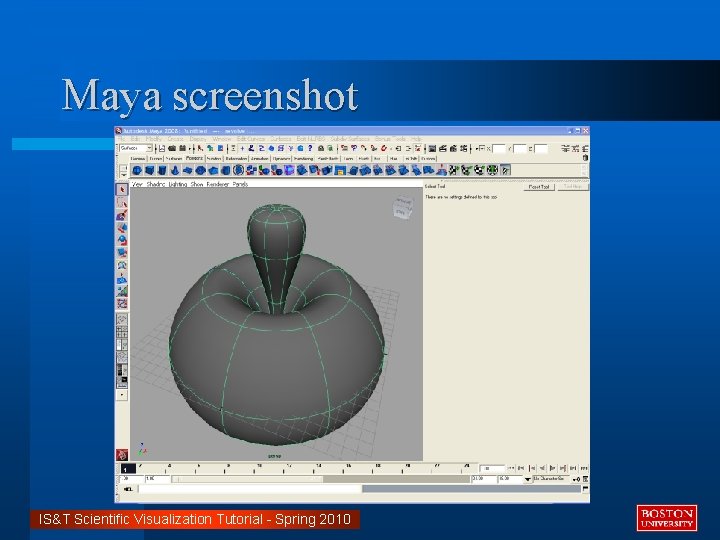Click the Z coordinate input field
Image resolution: width=720 pixels, height=540 pixels.
point(541,149)
